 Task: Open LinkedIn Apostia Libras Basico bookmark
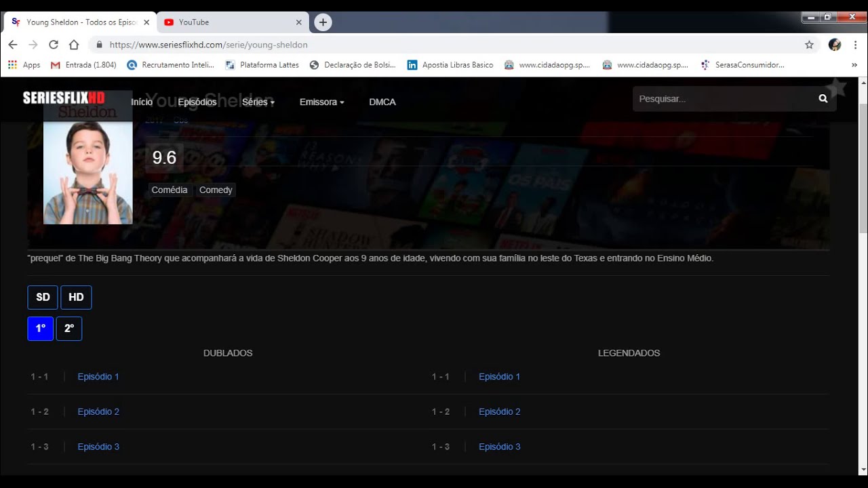[450, 65]
